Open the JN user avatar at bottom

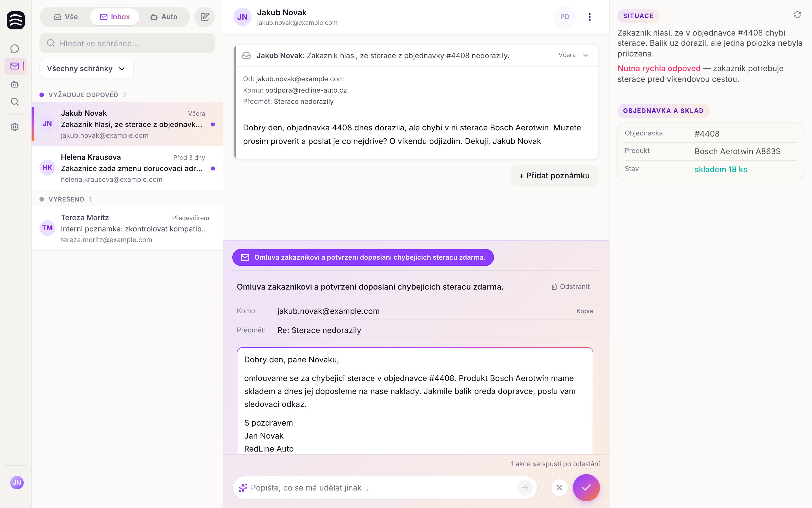point(17,483)
